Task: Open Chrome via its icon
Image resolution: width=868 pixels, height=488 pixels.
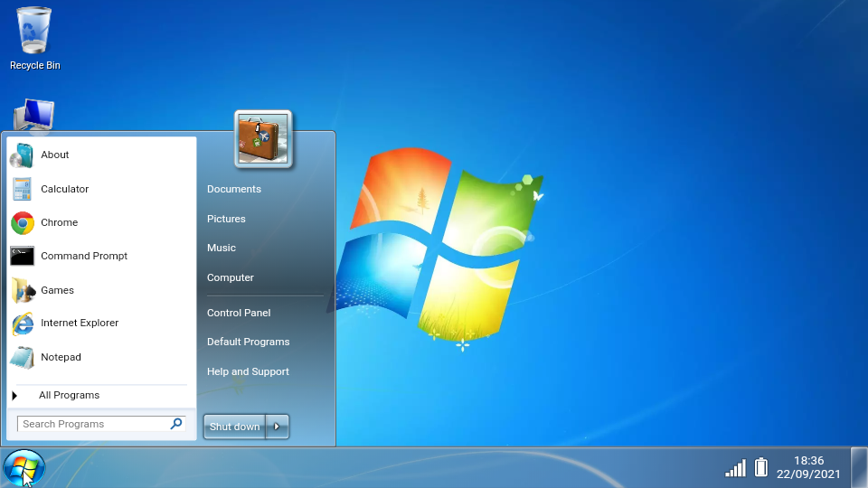Action: pos(22,222)
